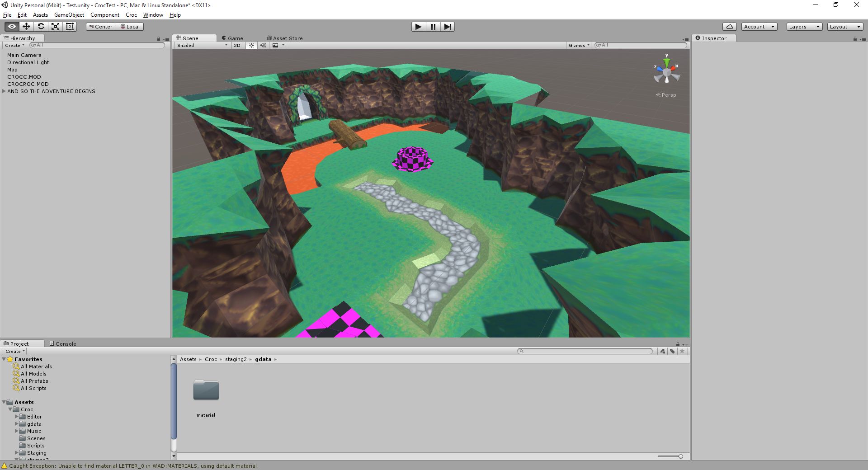Open the Gizmos dropdown

(x=579, y=45)
